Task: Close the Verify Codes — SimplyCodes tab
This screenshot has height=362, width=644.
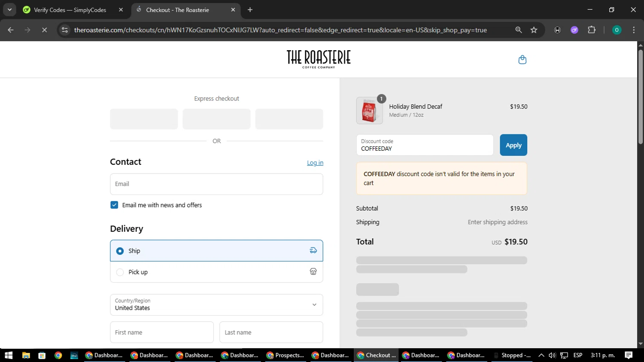Action: tap(121, 10)
